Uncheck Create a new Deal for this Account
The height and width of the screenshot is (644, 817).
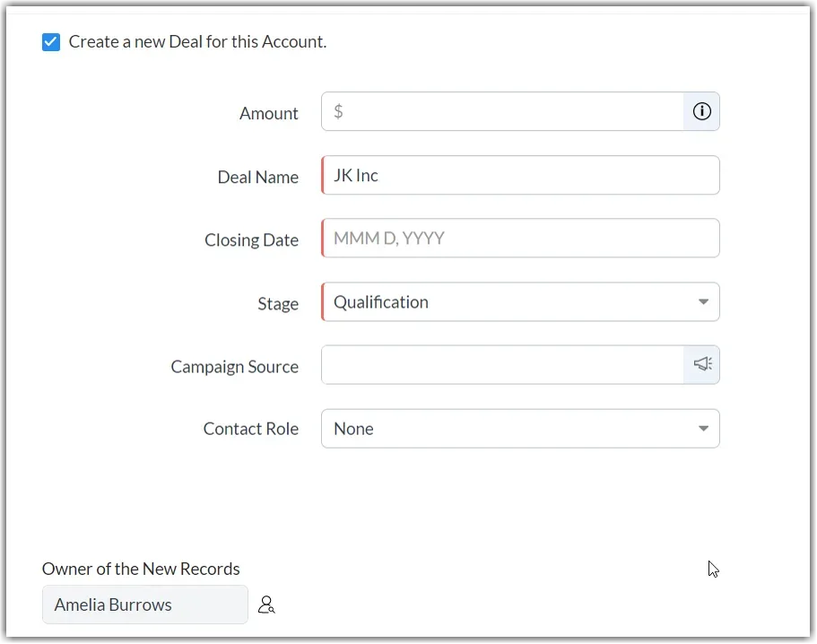tap(51, 42)
